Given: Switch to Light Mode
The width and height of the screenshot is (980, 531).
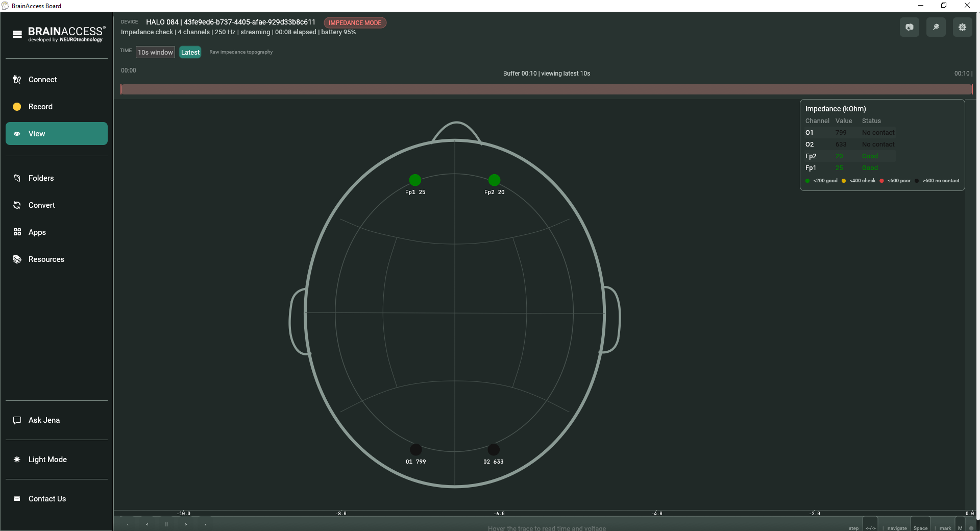Looking at the screenshot, I should [x=57, y=460].
